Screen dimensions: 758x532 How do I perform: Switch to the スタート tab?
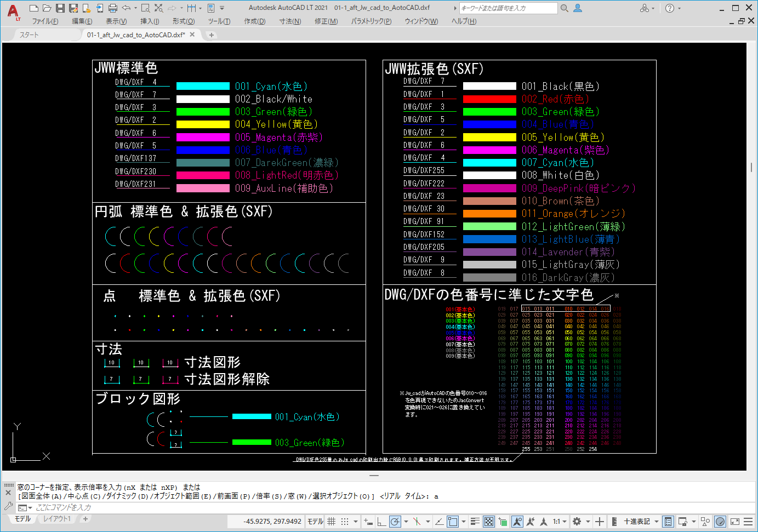tap(29, 35)
